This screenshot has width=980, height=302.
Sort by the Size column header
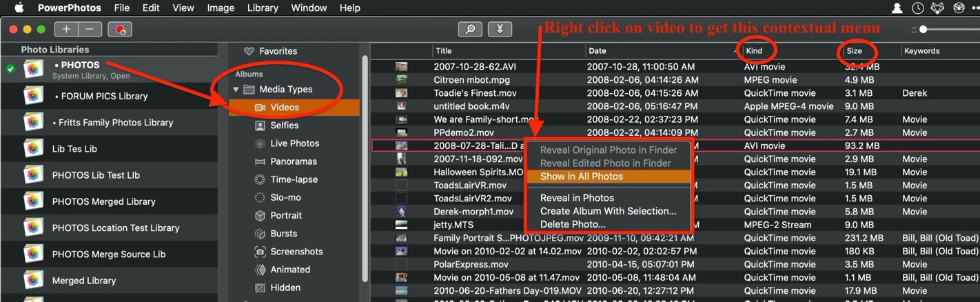[872, 51]
